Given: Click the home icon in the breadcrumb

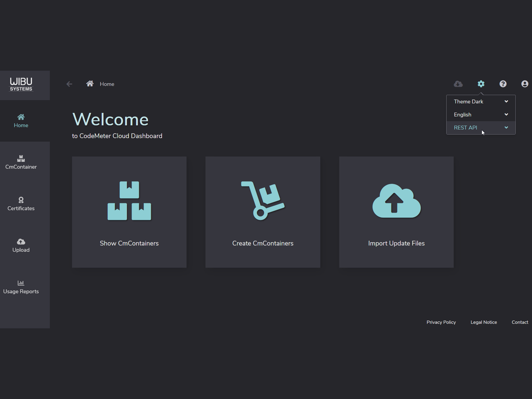Looking at the screenshot, I should click(90, 83).
